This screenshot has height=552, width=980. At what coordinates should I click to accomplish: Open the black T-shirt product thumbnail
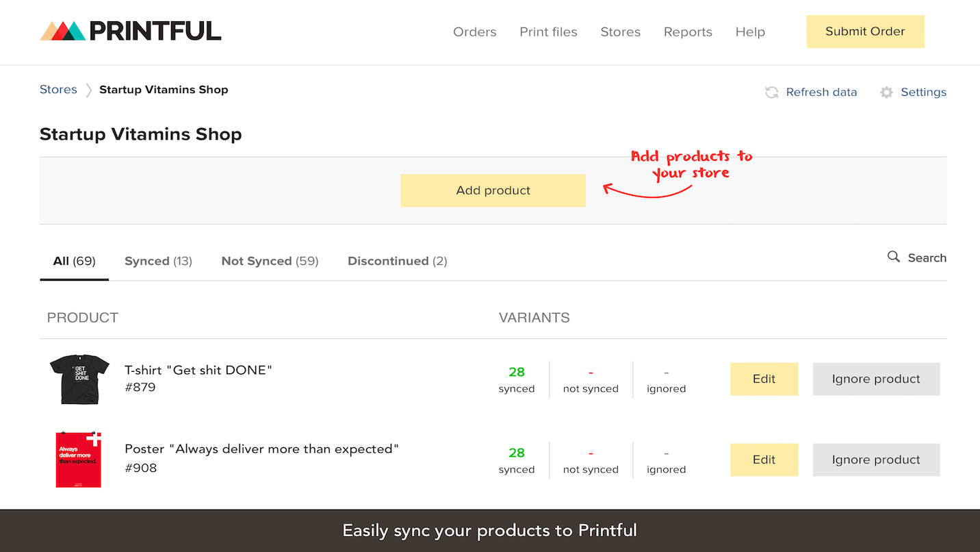(x=79, y=379)
